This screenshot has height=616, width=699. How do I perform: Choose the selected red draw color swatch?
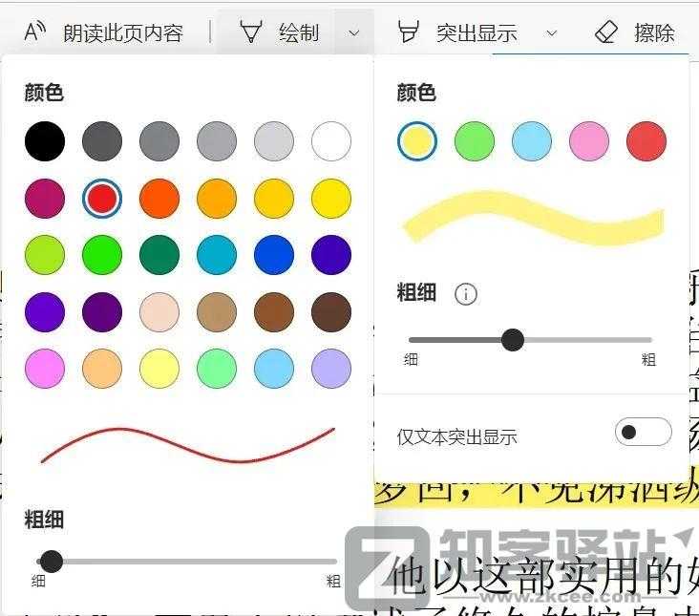pos(102,199)
